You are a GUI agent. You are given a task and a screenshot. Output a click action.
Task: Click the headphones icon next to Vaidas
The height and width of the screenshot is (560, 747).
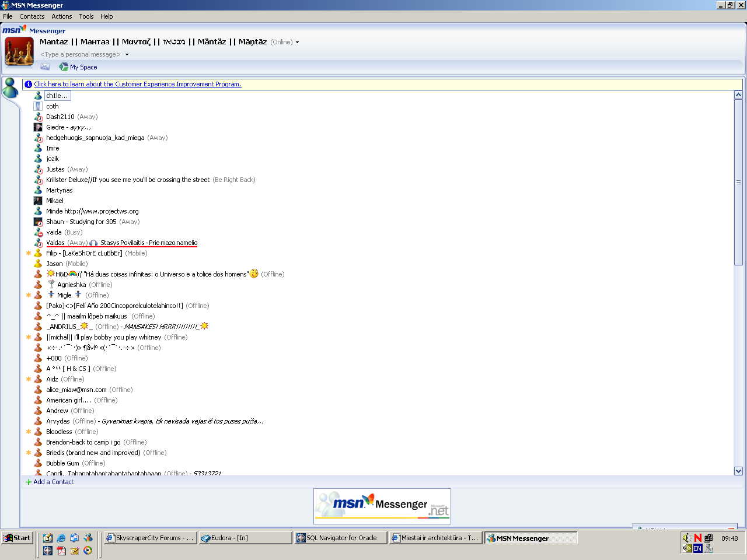coord(93,243)
